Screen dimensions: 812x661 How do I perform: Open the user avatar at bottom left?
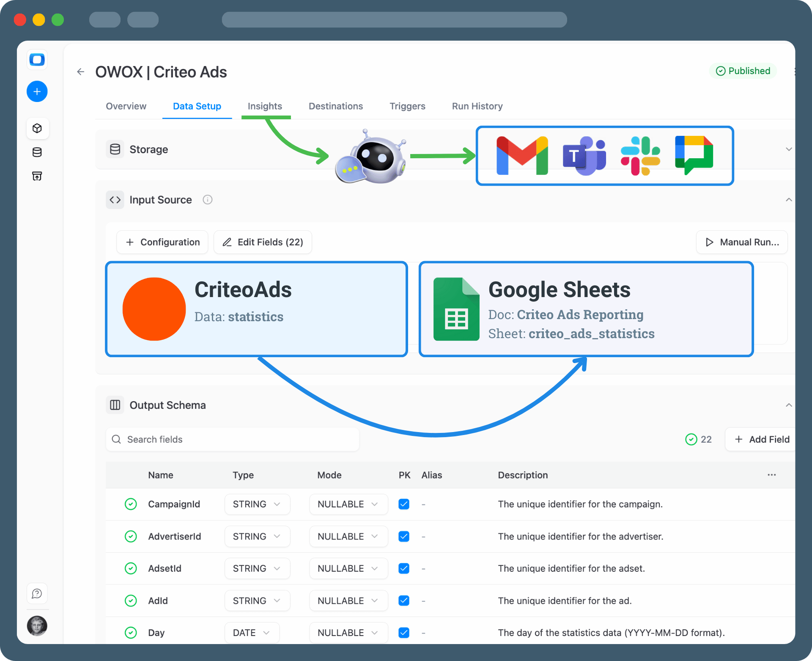pos(37,625)
